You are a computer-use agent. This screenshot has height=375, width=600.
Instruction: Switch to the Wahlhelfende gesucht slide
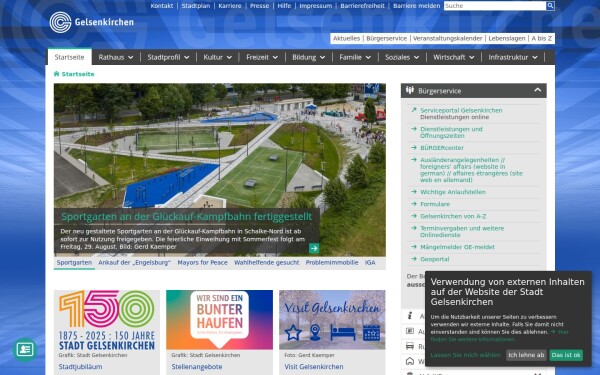267,263
